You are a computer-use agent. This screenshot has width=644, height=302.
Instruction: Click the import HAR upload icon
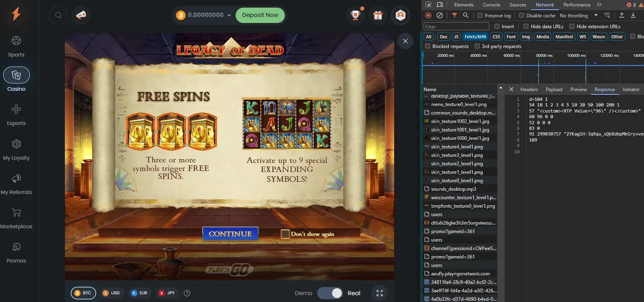click(x=622, y=15)
